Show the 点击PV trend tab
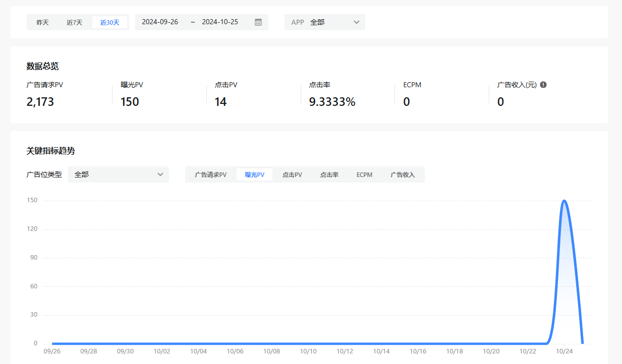The image size is (622, 364). pyautogui.click(x=292, y=175)
